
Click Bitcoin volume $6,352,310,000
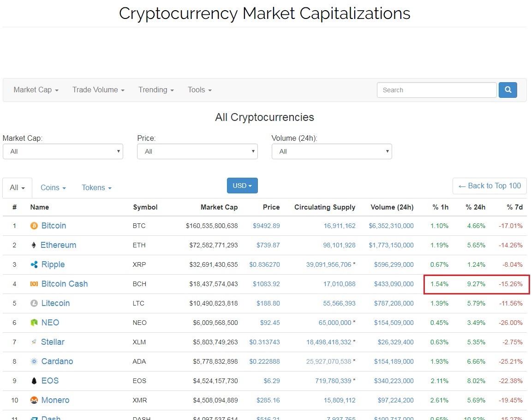click(391, 226)
